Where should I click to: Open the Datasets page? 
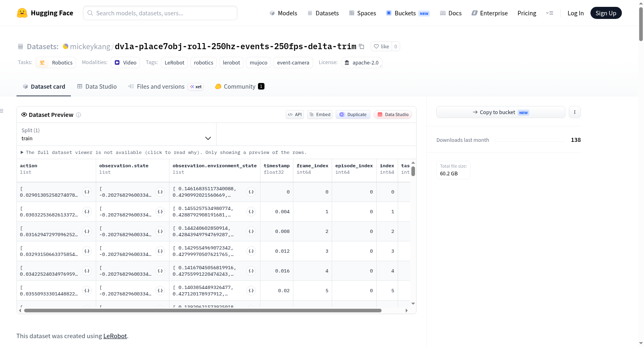(x=323, y=13)
